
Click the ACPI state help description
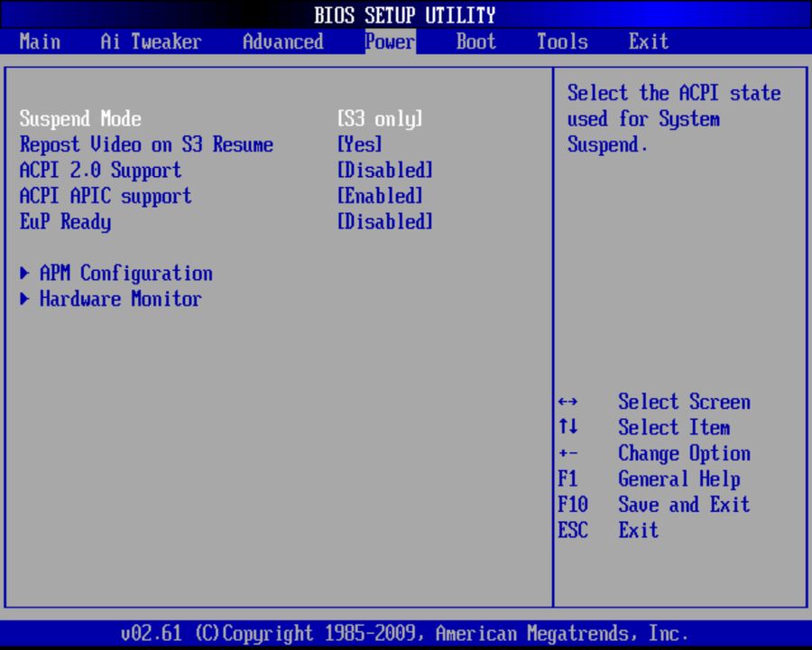pyautogui.click(x=674, y=118)
